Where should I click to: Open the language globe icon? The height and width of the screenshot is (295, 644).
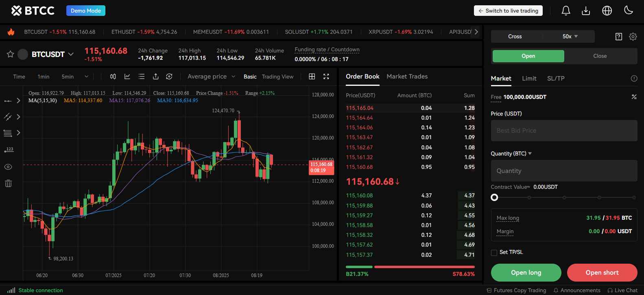pyautogui.click(x=607, y=11)
